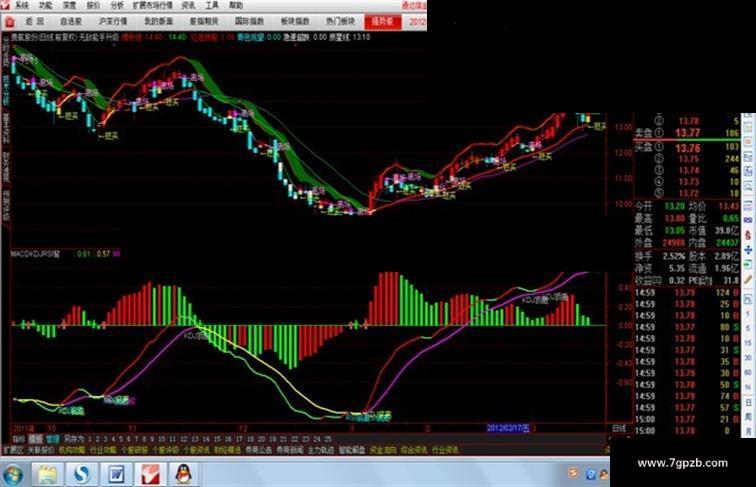756x487 pixels.
Task: Open the Word taskbar icon
Action: (116, 474)
